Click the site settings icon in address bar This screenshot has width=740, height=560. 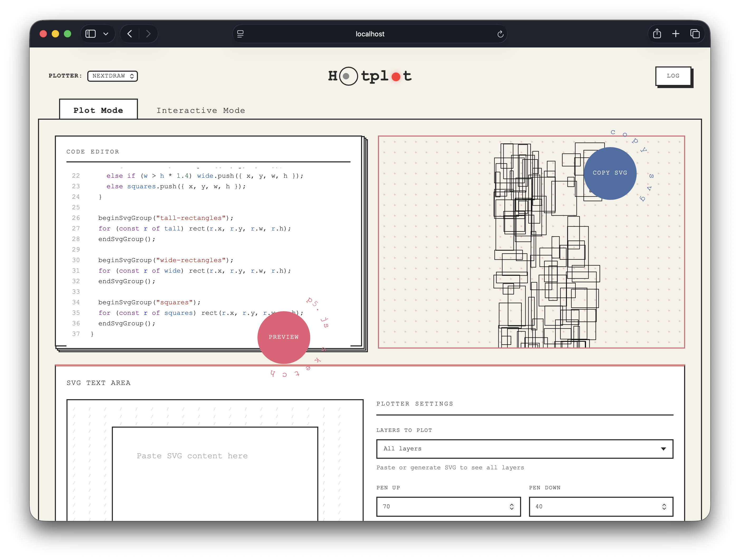(240, 34)
